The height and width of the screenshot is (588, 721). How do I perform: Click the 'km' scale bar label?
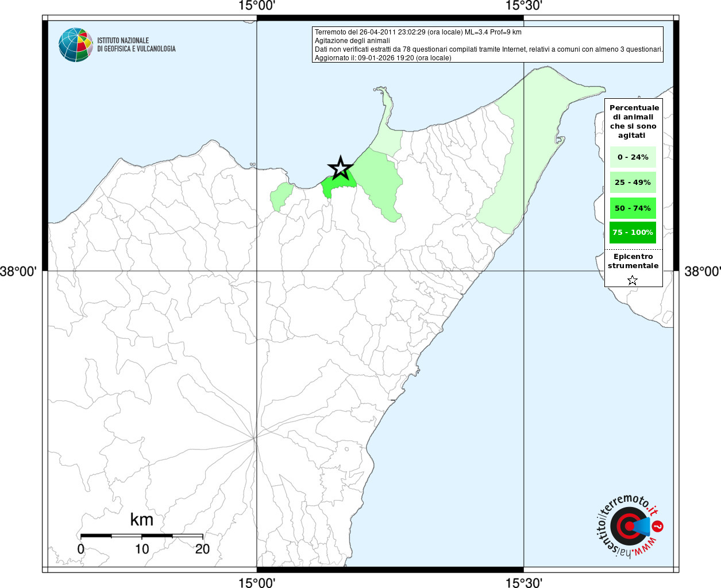pos(141,520)
